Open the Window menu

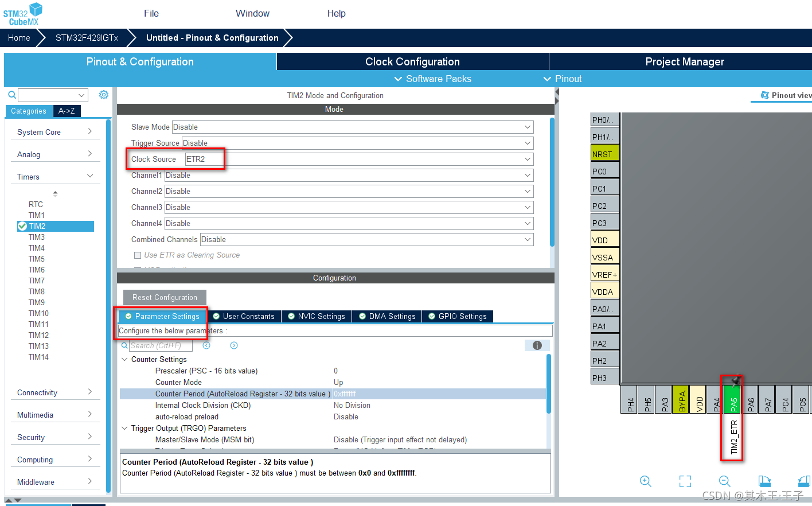(252, 13)
